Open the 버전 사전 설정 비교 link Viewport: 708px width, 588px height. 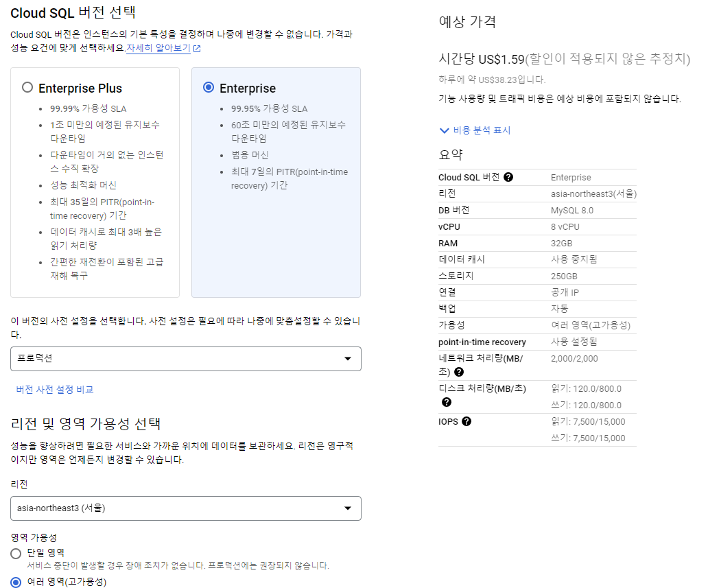coord(55,389)
